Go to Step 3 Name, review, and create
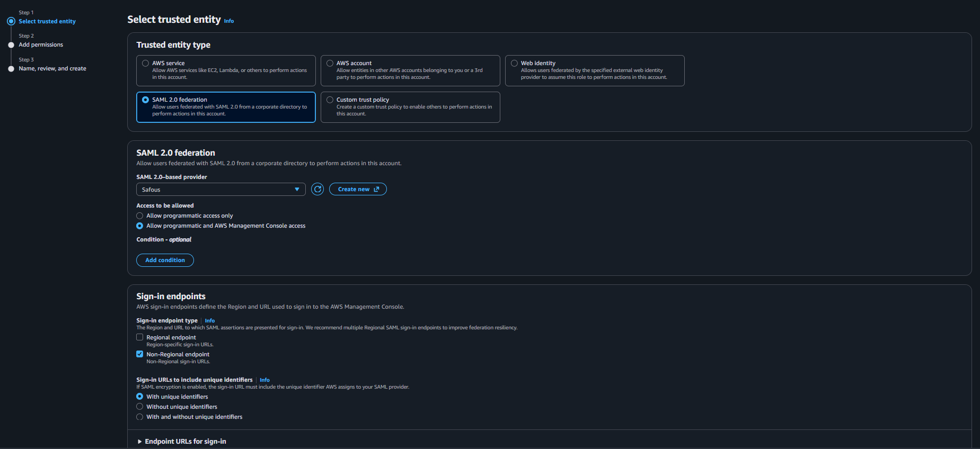The width and height of the screenshot is (980, 449). [52, 69]
